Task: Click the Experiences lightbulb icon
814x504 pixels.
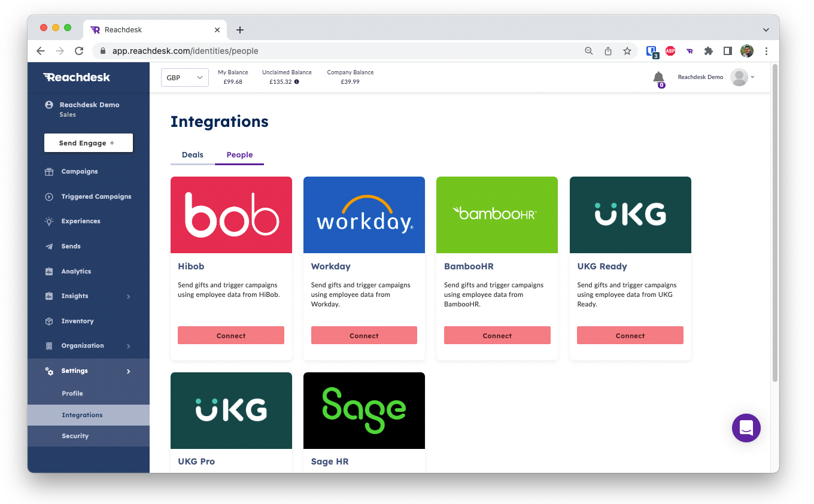Action: click(49, 221)
